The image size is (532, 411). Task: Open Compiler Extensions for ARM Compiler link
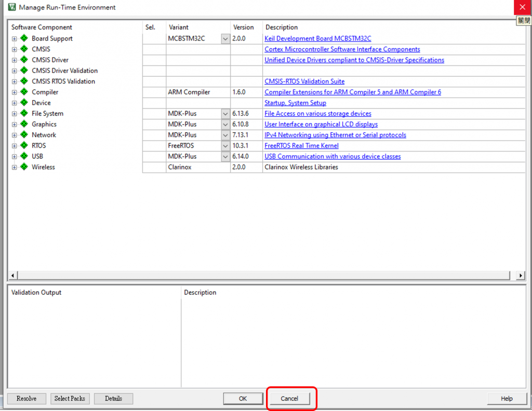(x=353, y=92)
